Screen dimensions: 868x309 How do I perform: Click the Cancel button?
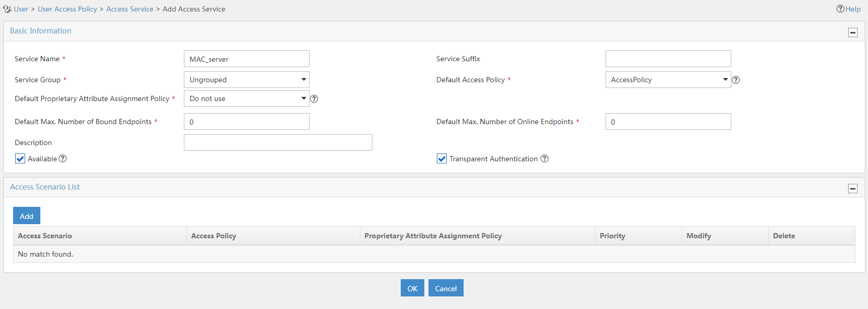click(446, 288)
